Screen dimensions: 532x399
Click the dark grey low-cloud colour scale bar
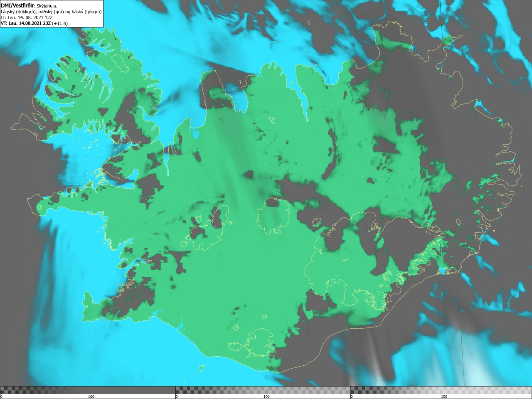coord(88,390)
